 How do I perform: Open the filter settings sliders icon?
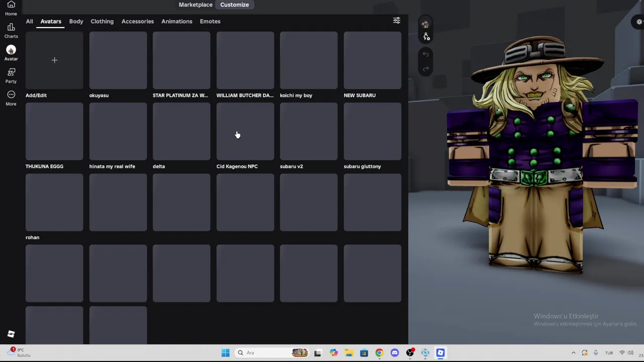point(396,21)
